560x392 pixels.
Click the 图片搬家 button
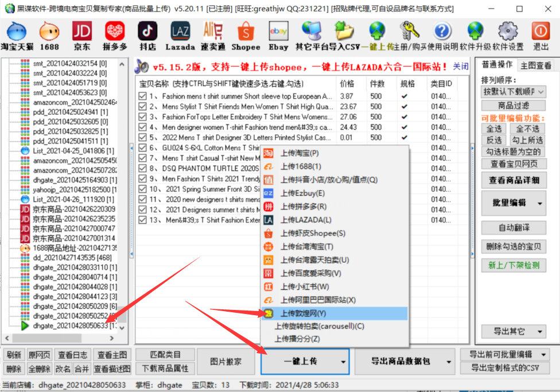(225, 362)
